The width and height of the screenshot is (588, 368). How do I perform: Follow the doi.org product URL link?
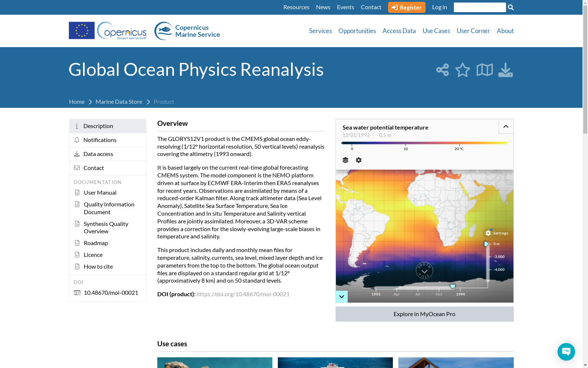coord(243,294)
